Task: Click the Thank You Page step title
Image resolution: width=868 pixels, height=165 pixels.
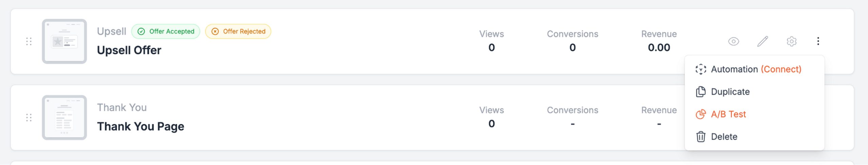Action: pos(140,126)
